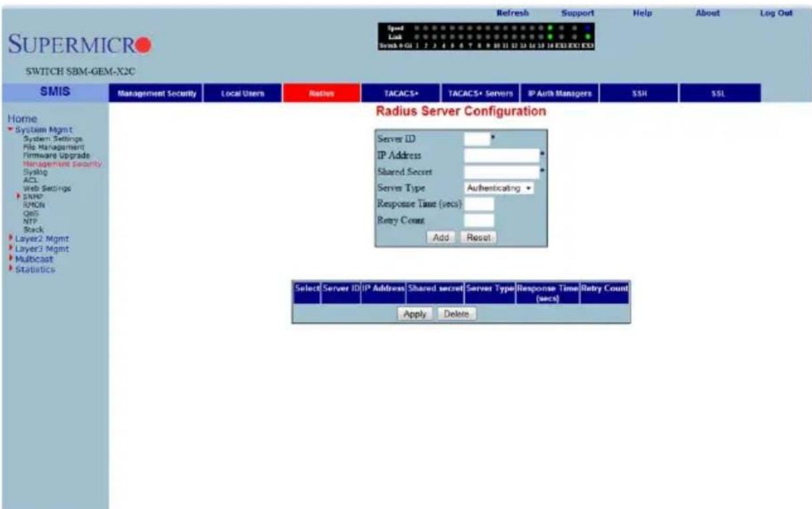The image size is (812, 509).
Task: Switch to Management Security tab
Action: click(x=156, y=94)
